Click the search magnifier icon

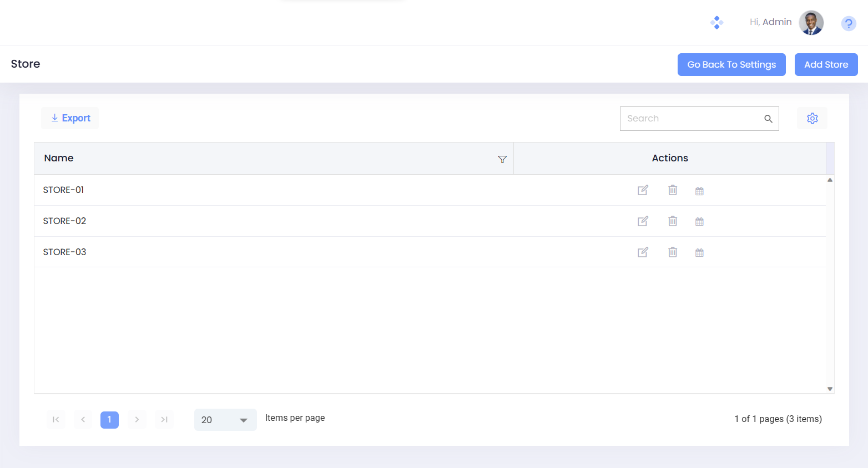coord(768,119)
